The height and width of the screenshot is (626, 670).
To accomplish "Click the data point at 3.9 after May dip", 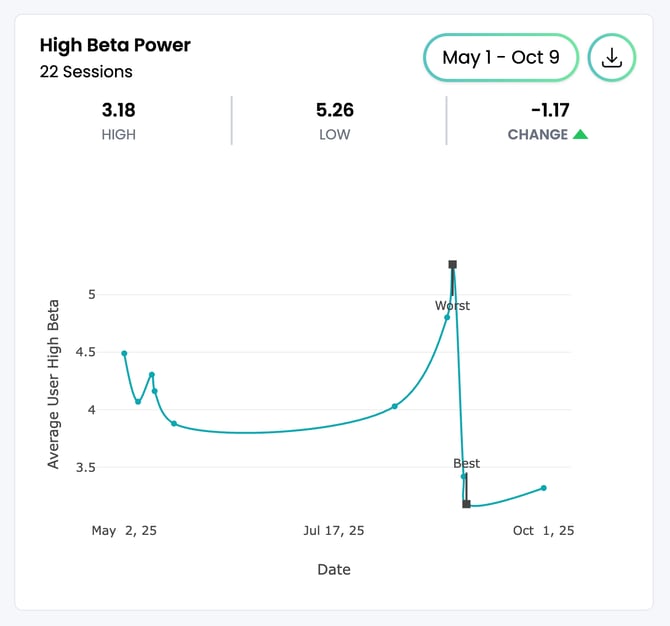I will click(174, 424).
